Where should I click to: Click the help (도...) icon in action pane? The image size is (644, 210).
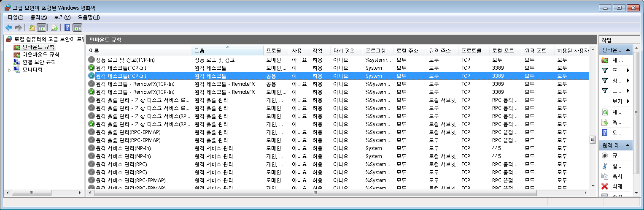[605, 133]
